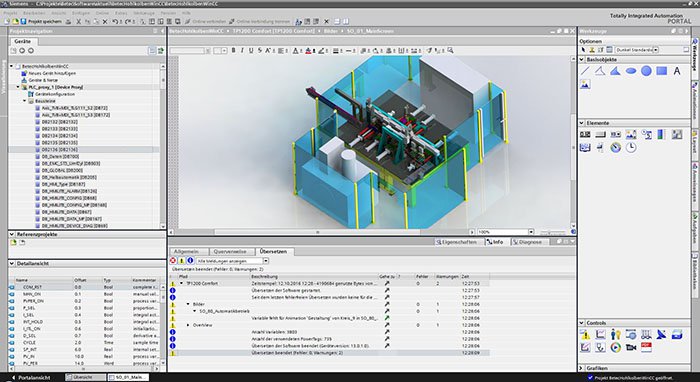The image size is (700, 382).
Task: Open the zoom level dropdown
Action: pyautogui.click(x=531, y=232)
